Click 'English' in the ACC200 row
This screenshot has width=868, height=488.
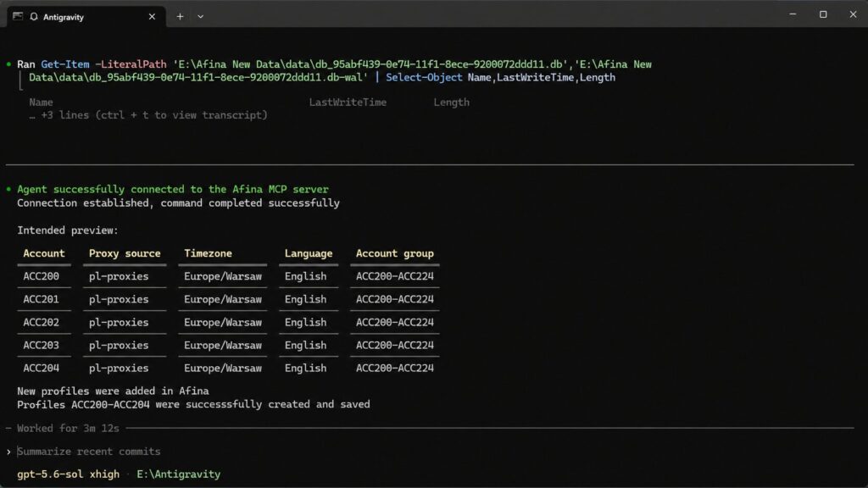pos(305,276)
